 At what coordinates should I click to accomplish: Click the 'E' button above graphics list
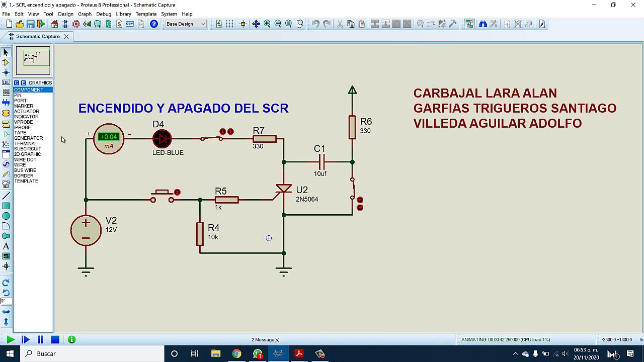click(x=23, y=83)
